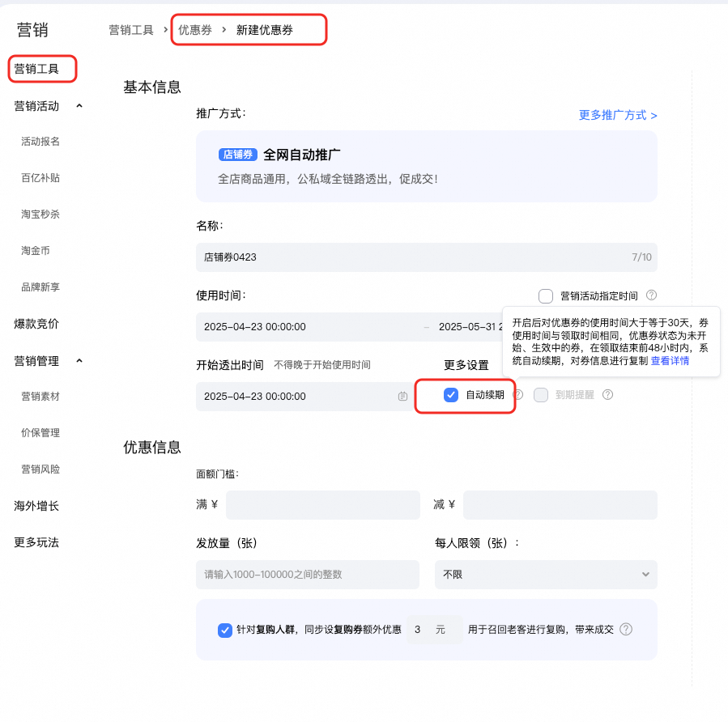Collapse the 营销管理 sidebar section
The image size is (728, 722).
point(79,360)
